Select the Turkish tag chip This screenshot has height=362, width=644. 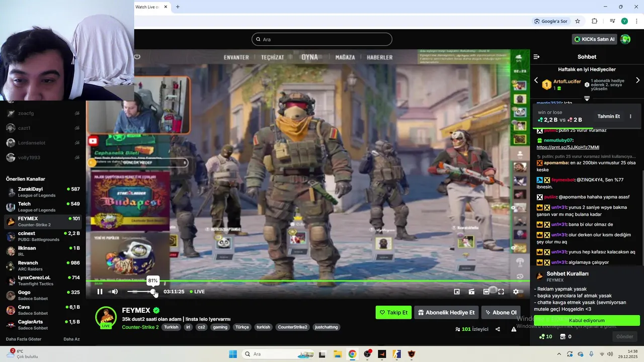[x=171, y=327]
